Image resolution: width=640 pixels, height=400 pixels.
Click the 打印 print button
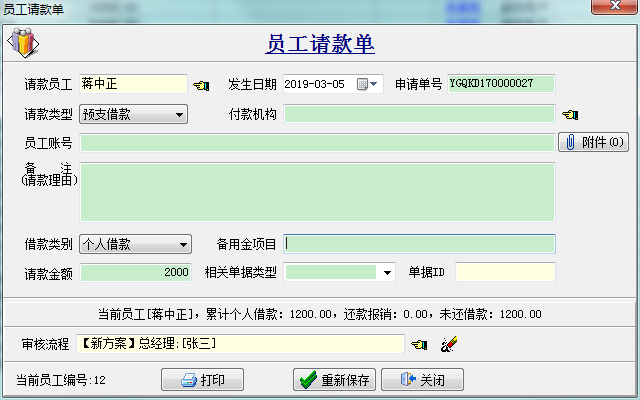pos(202,380)
